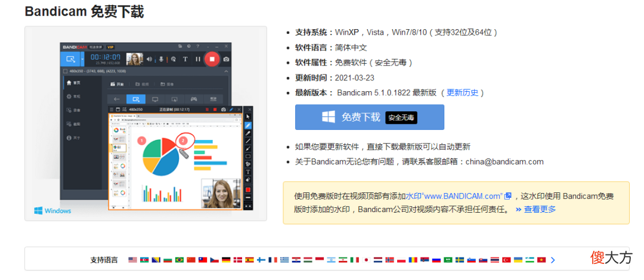Screen dimensions: 644x280
Task: Click the 支持系统 supported systems line
Action: point(397,32)
